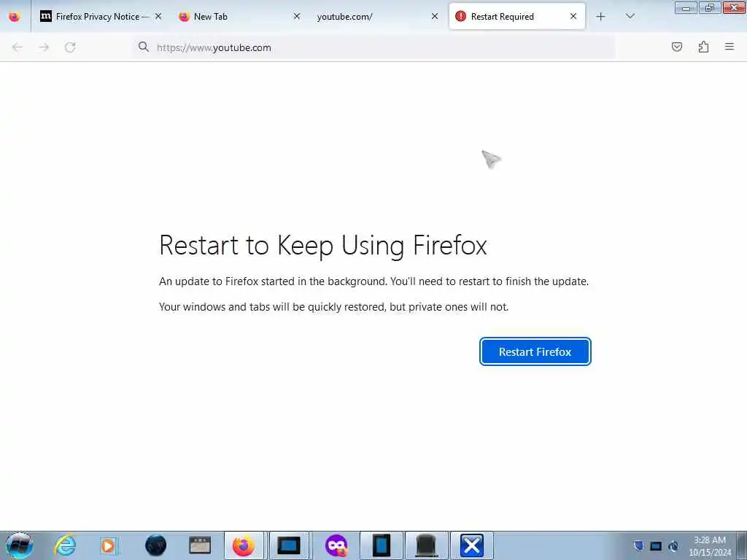Click the shield icon in system tray
This screenshot has height=560, width=747.
point(638,545)
